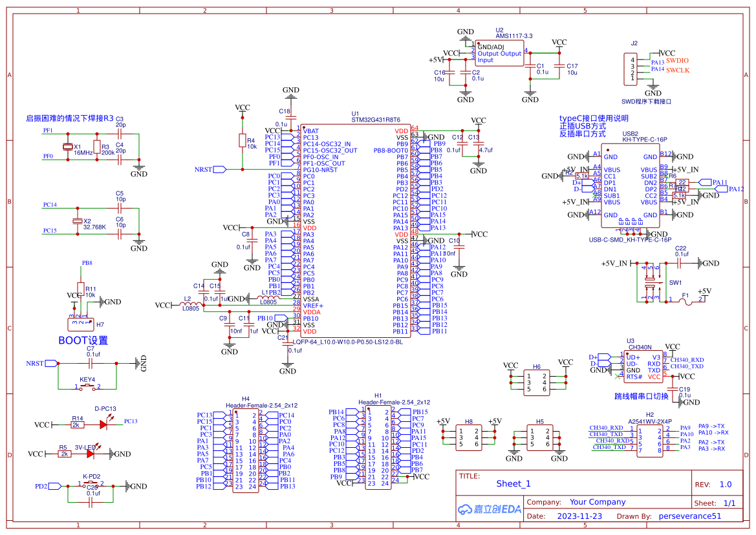Screen dimensions: 756x535
Task: Click the D-PC13 LED symbol
Action: click(x=103, y=425)
